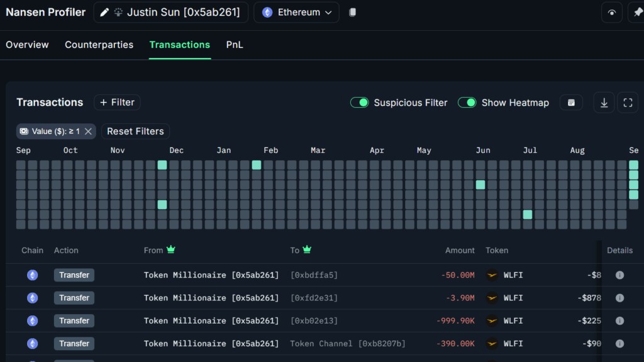Click Transfer action tag in -999.90K row

[x=74, y=320]
